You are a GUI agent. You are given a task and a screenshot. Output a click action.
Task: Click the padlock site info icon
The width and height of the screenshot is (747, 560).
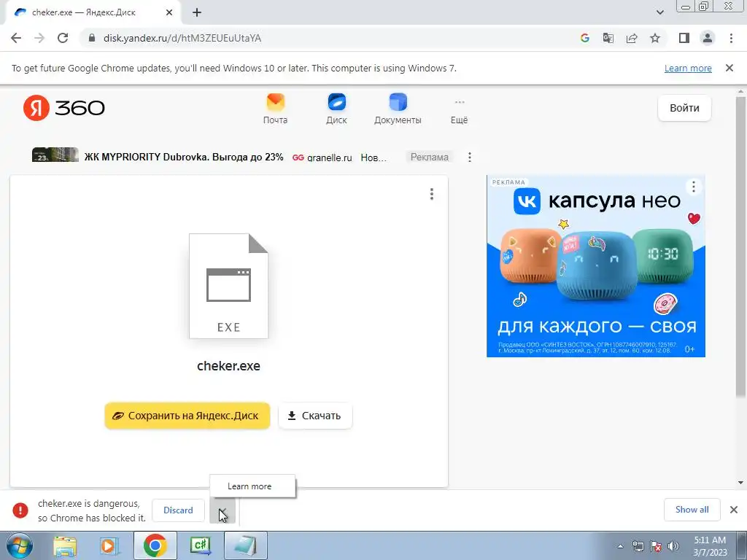(92, 38)
